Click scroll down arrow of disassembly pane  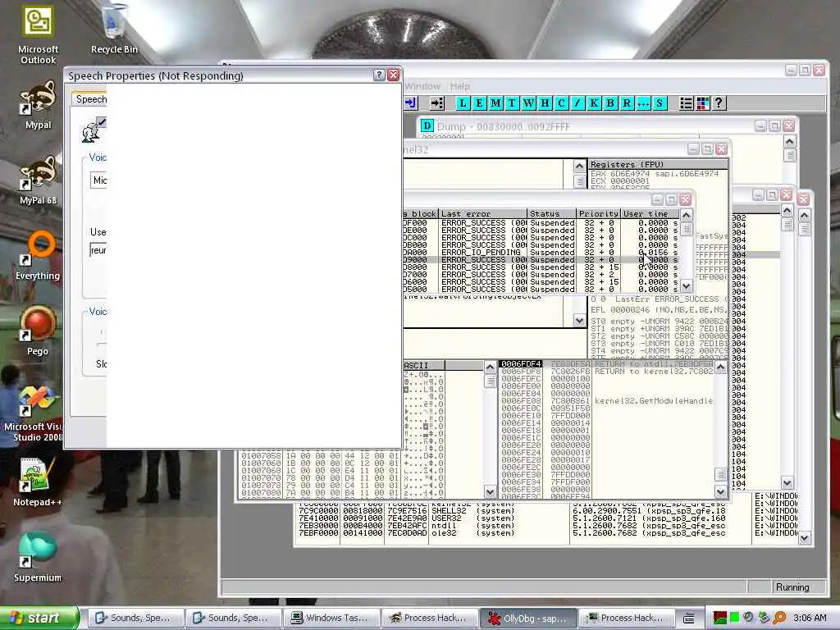coord(579,321)
